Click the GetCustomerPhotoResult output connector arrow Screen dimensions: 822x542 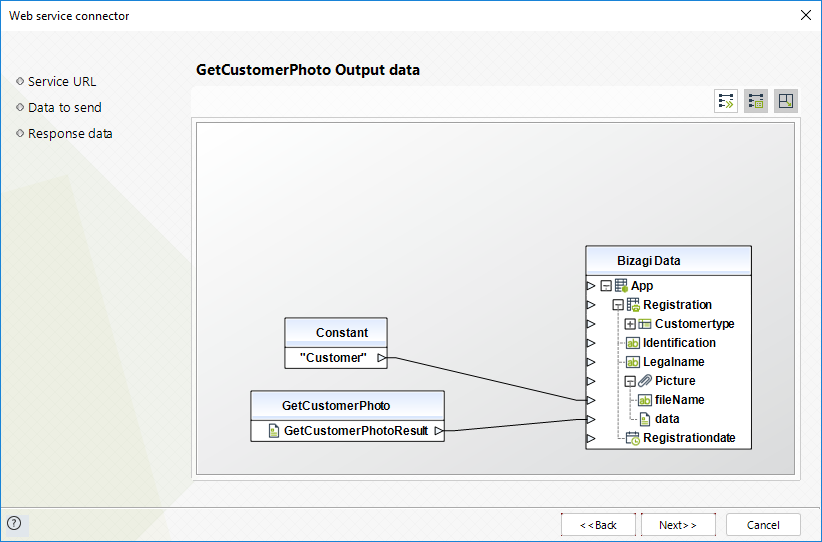(439, 431)
